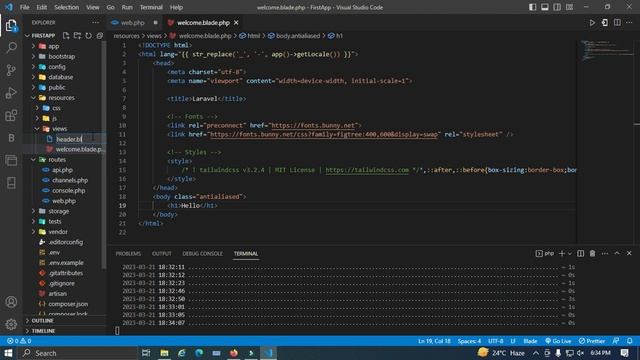Toggle secondary sidebar layout button
The width and height of the screenshot is (640, 360).
coord(557,7)
